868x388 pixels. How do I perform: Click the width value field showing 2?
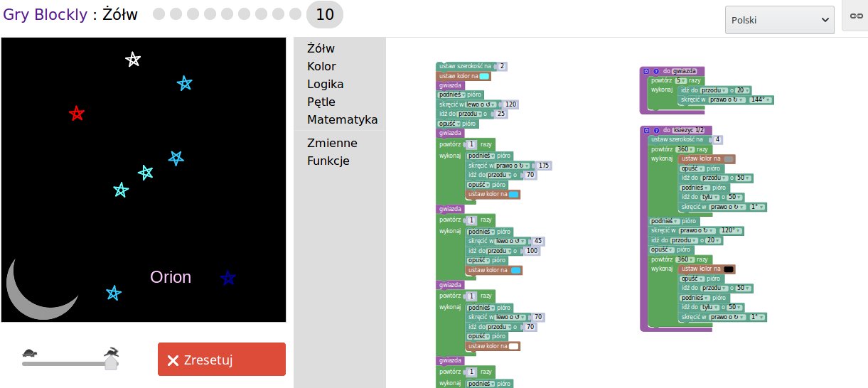[x=503, y=67]
